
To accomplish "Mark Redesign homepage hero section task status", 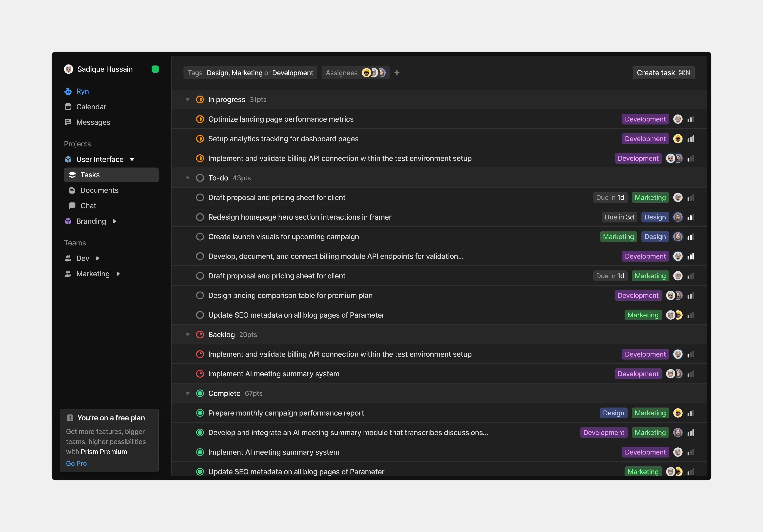I will tap(200, 217).
